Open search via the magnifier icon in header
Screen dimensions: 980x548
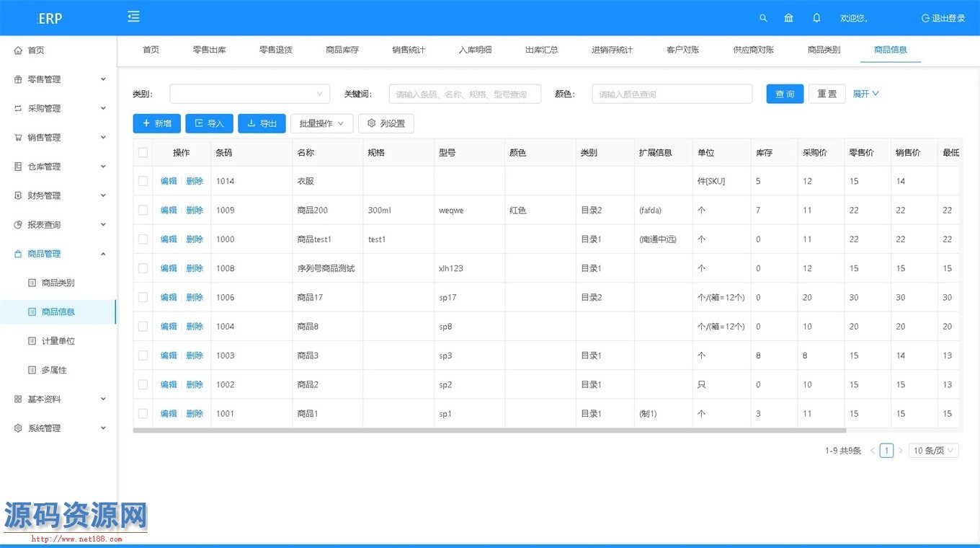pos(764,18)
